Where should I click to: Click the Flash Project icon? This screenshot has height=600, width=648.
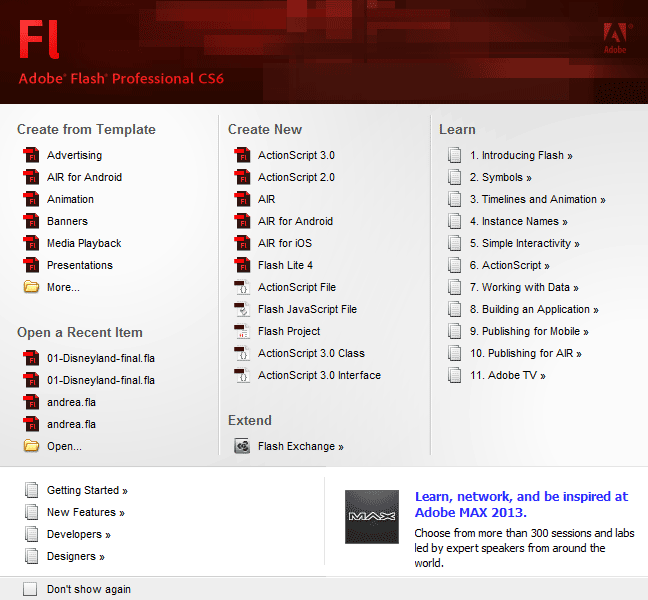click(x=242, y=331)
